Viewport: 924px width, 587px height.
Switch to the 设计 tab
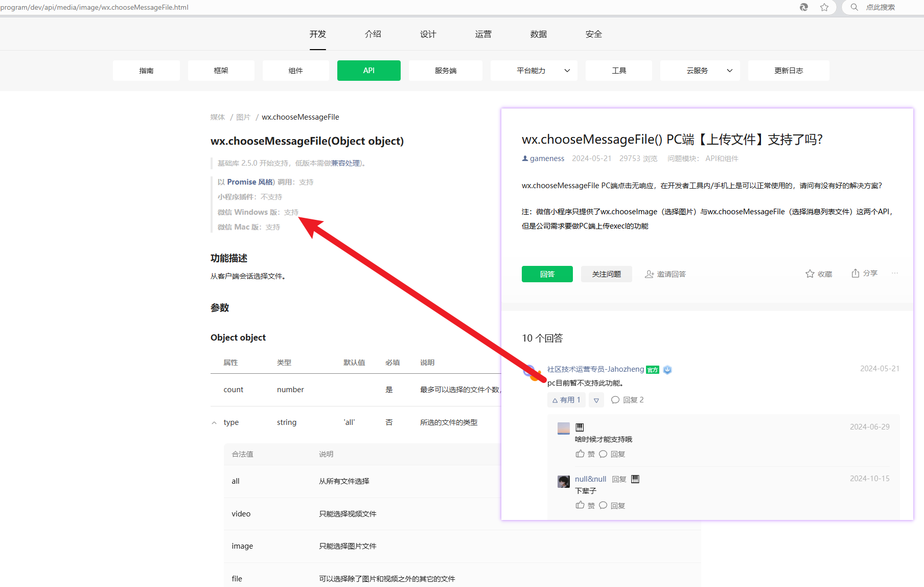(x=428, y=34)
